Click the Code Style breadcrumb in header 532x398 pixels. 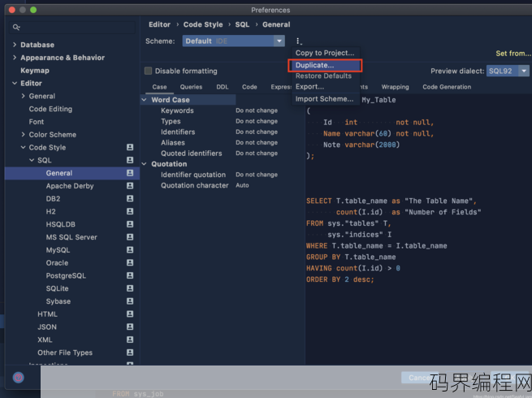pos(203,24)
